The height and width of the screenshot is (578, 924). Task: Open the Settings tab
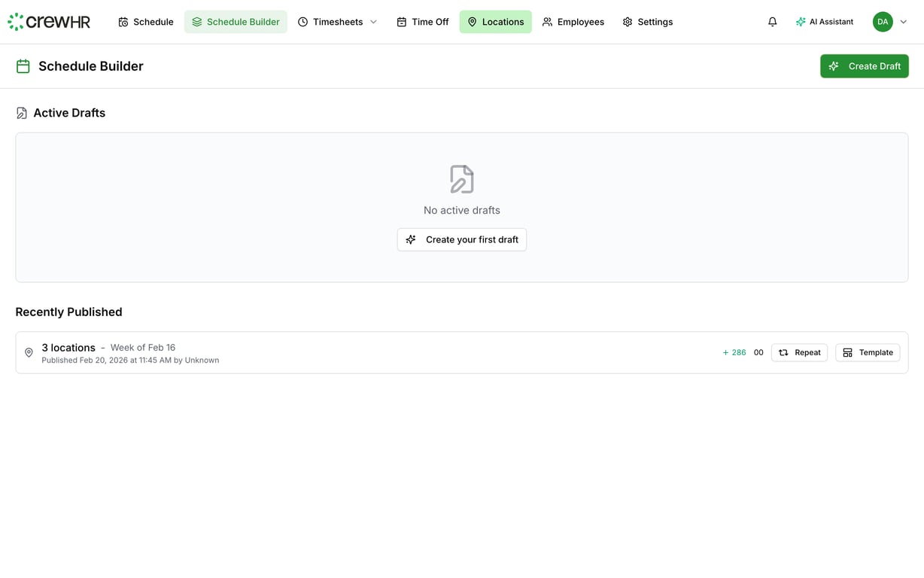click(x=648, y=22)
